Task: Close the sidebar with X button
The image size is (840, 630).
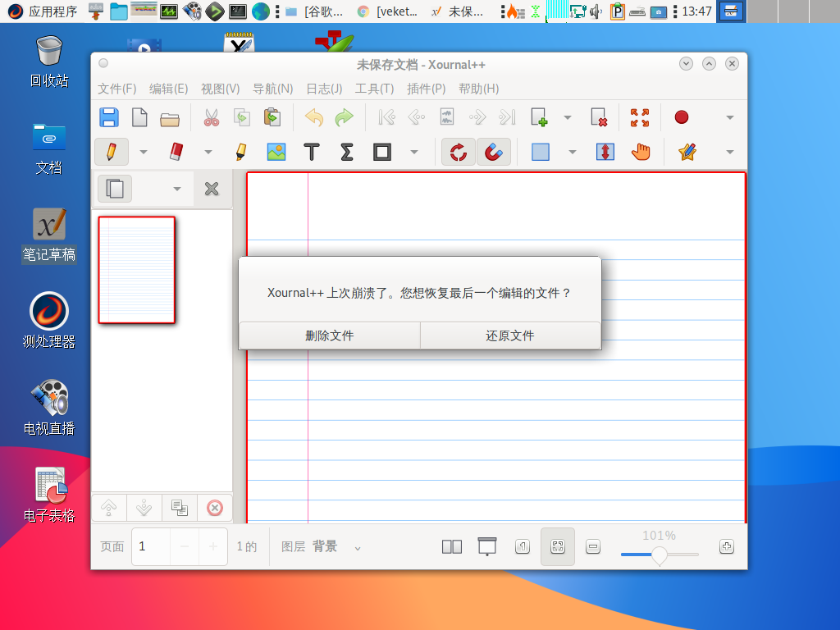Action: (212, 189)
